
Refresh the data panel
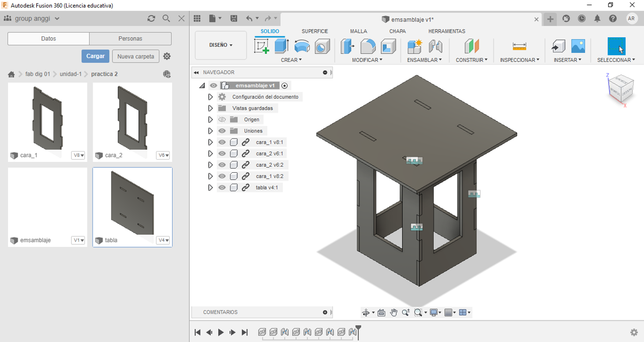(151, 19)
